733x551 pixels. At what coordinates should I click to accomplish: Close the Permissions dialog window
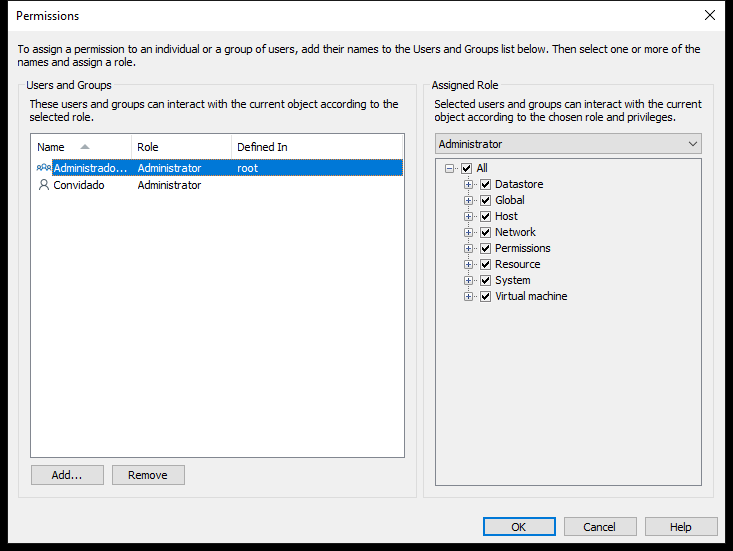point(710,15)
